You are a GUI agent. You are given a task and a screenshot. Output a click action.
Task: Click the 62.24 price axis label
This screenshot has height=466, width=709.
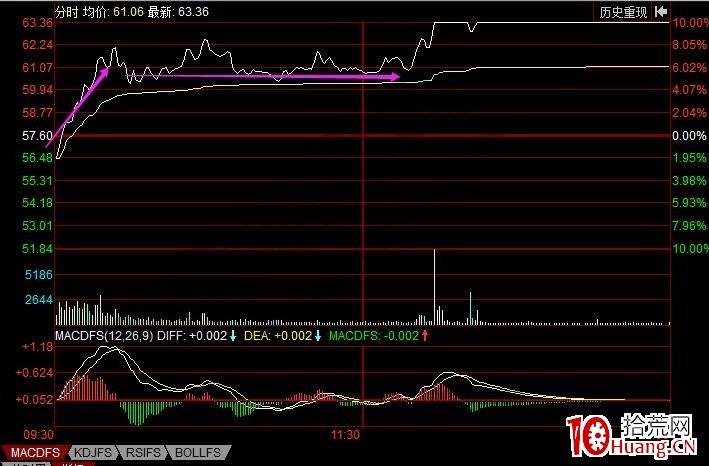tap(38, 45)
